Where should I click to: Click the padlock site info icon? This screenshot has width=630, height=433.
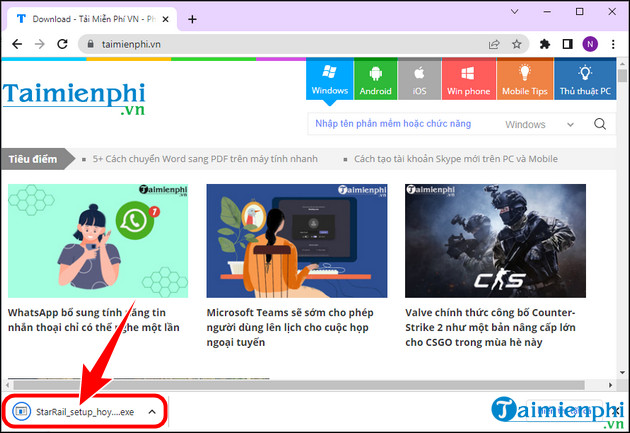(x=90, y=44)
